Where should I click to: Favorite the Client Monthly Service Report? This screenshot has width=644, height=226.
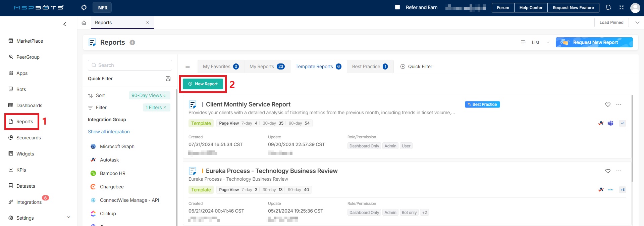click(x=608, y=104)
